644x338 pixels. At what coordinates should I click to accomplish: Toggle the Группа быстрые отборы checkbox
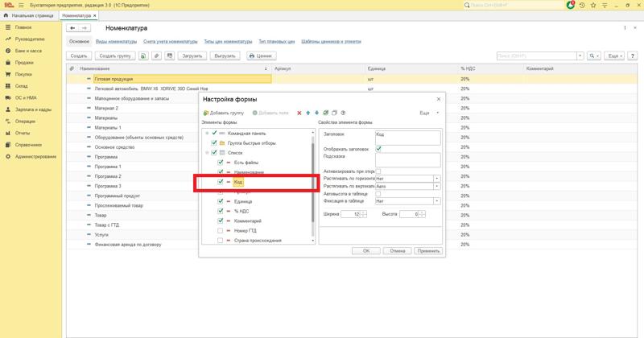[214, 143]
